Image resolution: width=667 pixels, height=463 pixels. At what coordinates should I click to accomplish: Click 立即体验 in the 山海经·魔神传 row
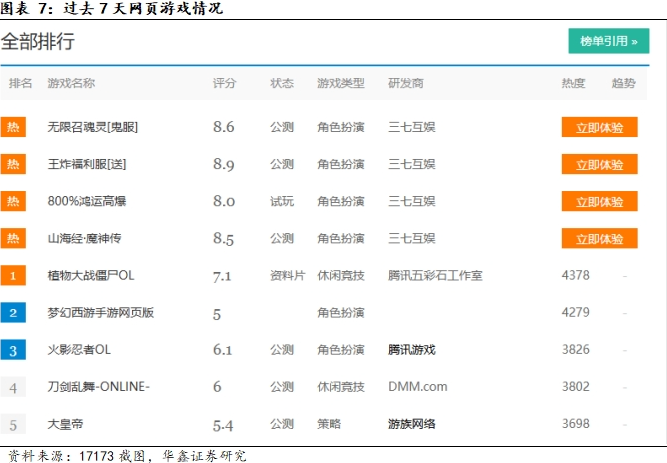point(599,239)
